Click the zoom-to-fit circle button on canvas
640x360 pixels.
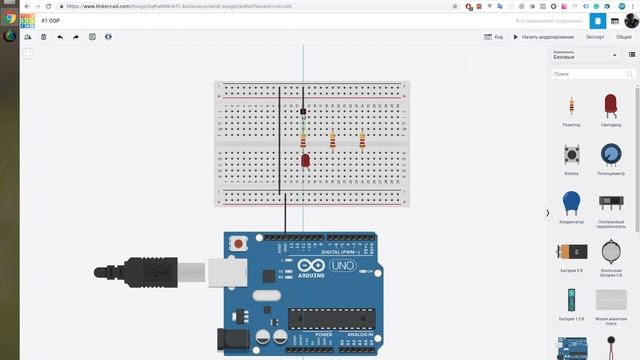28,53
